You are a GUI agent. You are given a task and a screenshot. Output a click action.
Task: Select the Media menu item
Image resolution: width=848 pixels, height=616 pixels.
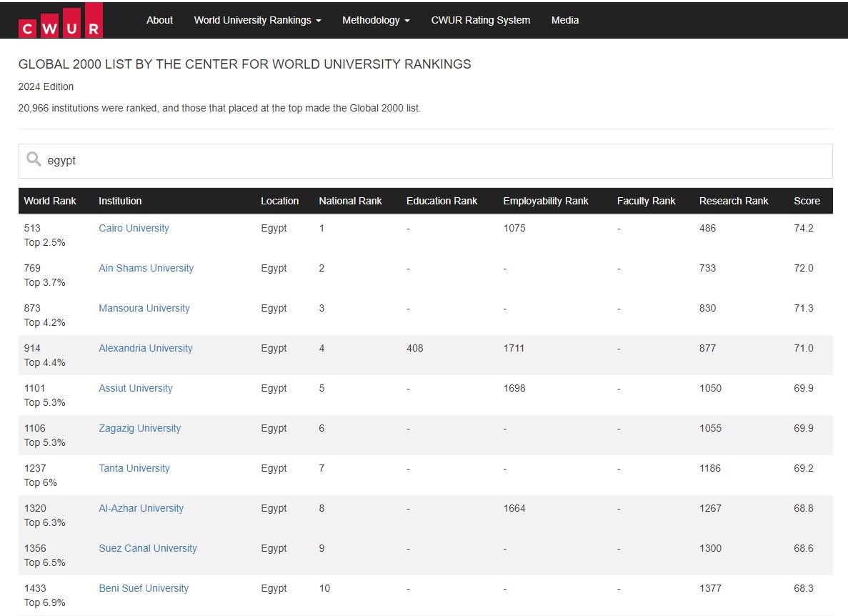tap(564, 20)
